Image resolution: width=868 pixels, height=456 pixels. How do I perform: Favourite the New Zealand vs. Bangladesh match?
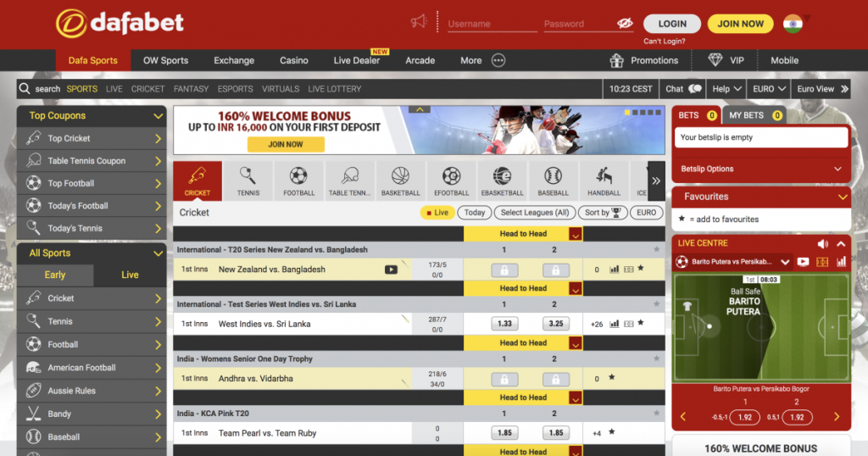(x=641, y=269)
